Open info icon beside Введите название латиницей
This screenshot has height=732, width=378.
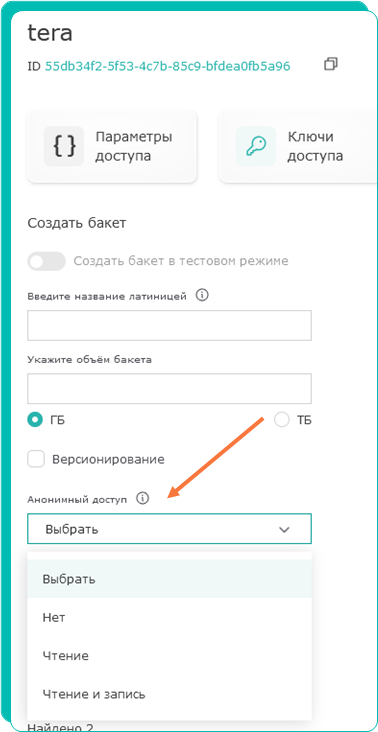[202, 296]
